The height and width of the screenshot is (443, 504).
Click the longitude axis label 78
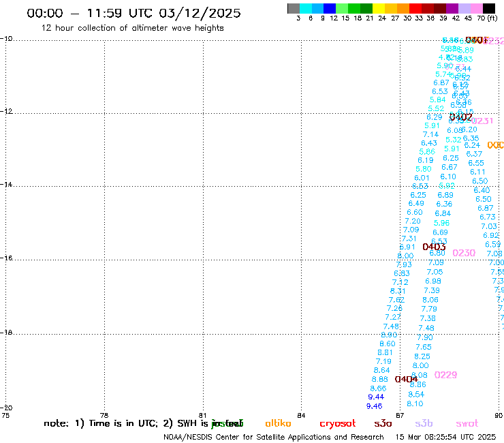[104, 415]
